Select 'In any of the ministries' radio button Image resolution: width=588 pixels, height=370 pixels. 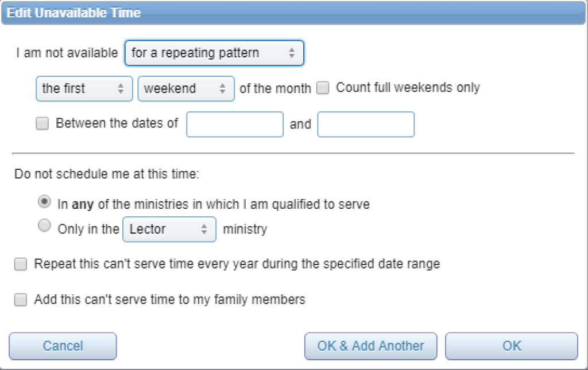coord(44,202)
